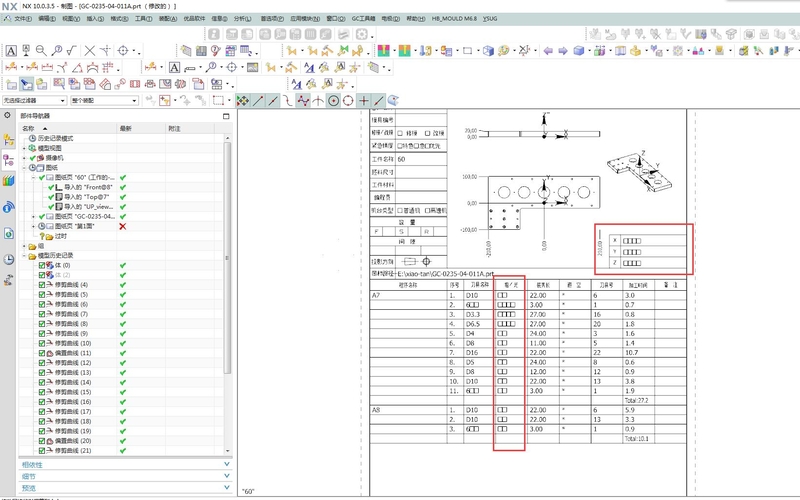Click the 最新 column header

click(141, 129)
